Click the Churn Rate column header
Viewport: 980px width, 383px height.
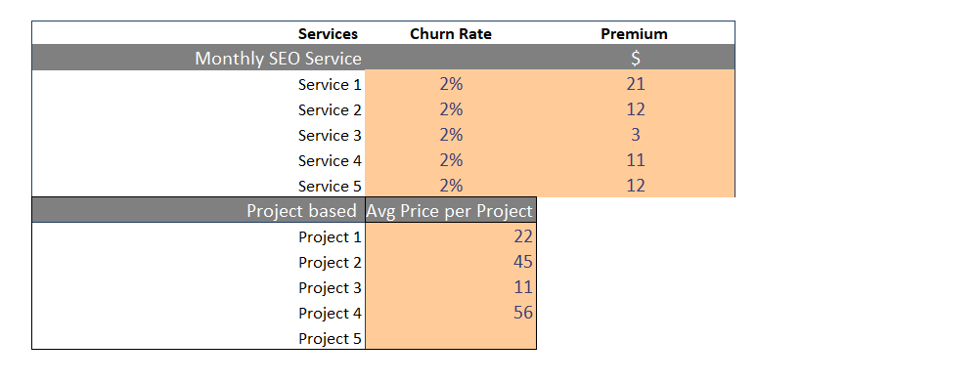coord(451,34)
